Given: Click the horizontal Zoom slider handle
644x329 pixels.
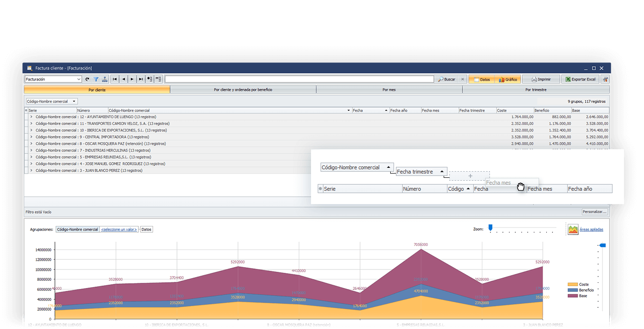Looking at the screenshot, I should pyautogui.click(x=490, y=227).
